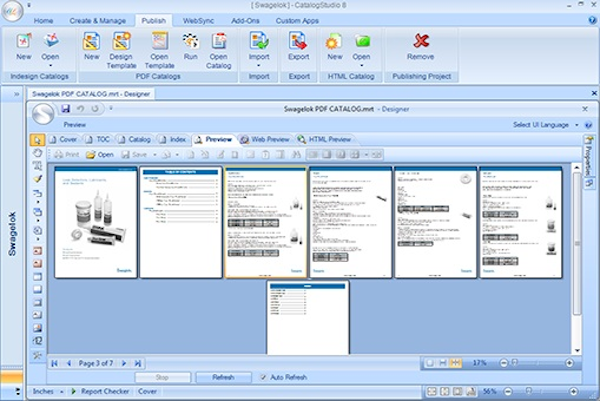
Task: Click the help icon beside Select UI Language
Action: 589,125
